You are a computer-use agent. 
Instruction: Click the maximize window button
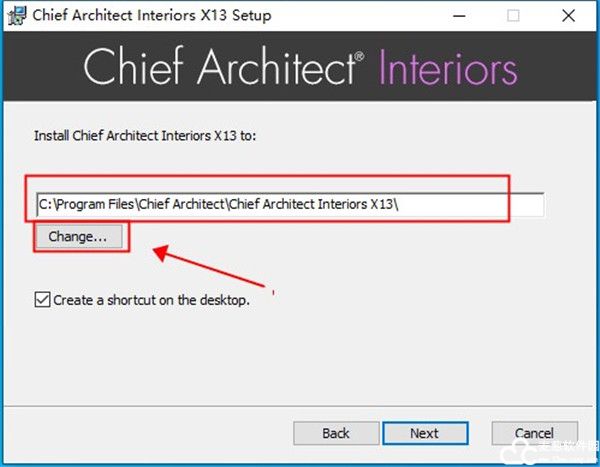tap(513, 16)
